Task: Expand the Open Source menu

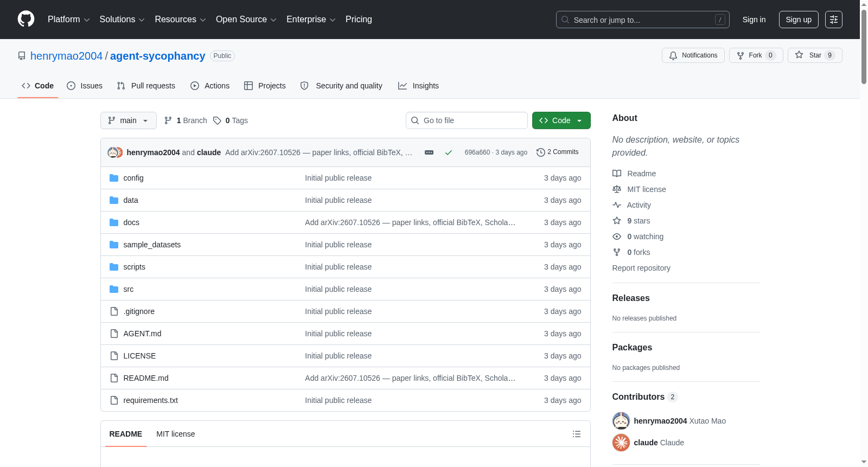Action: (x=246, y=20)
